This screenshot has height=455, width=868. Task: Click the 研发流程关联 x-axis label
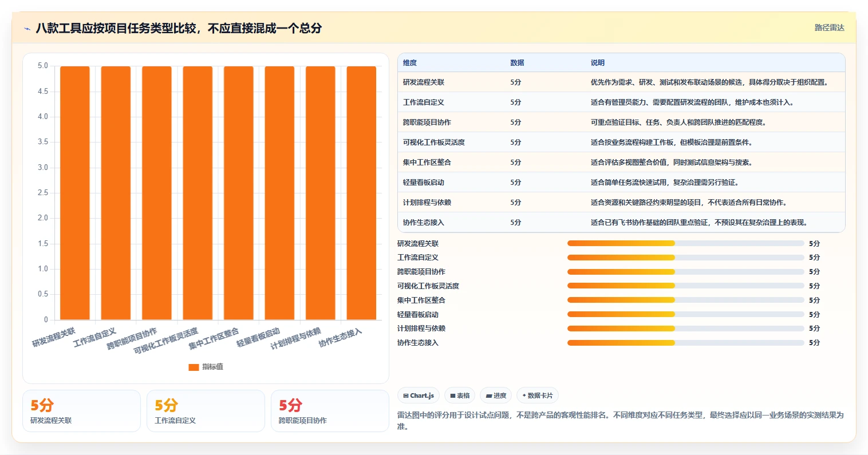pos(54,338)
